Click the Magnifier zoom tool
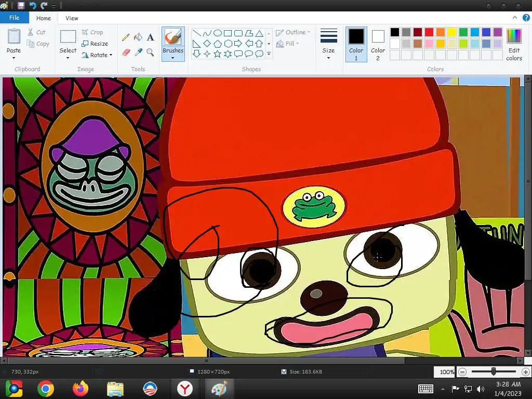 tap(150, 52)
